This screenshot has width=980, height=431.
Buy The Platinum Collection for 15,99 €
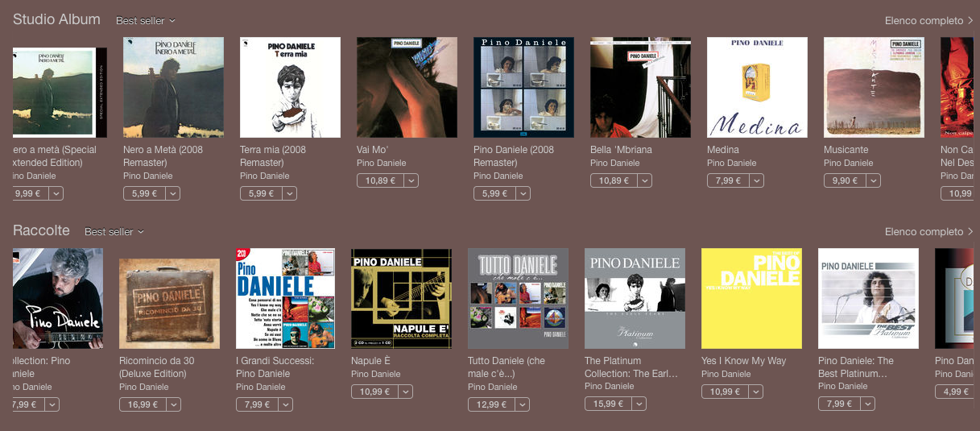point(609,404)
